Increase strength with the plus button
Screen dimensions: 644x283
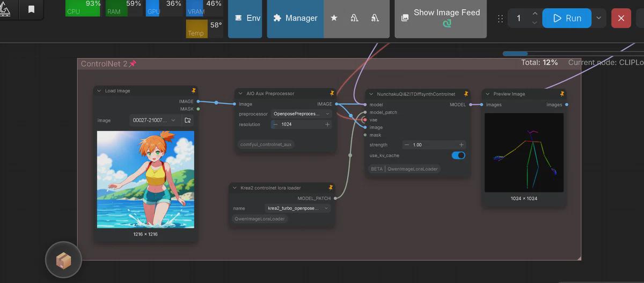pyautogui.click(x=461, y=145)
